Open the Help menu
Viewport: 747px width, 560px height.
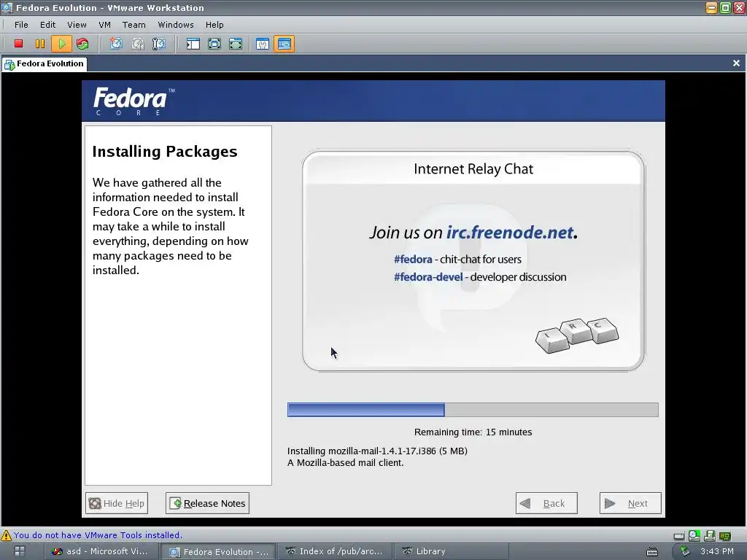pos(214,25)
